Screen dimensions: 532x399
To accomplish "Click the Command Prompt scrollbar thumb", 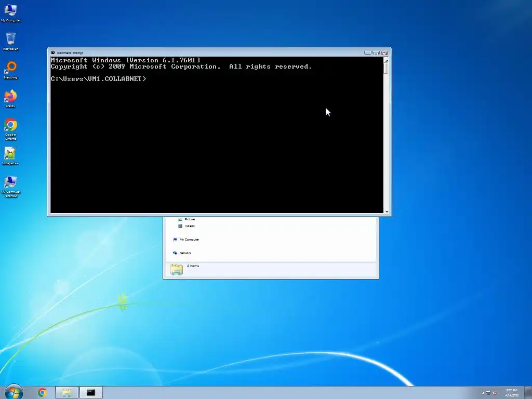I will 386,68.
